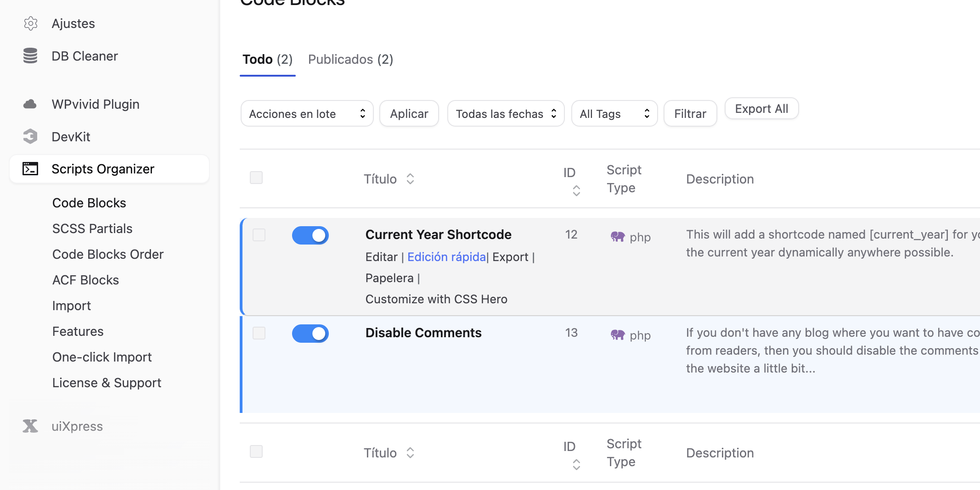
Task: Click the ID value 12
Action: click(x=571, y=234)
